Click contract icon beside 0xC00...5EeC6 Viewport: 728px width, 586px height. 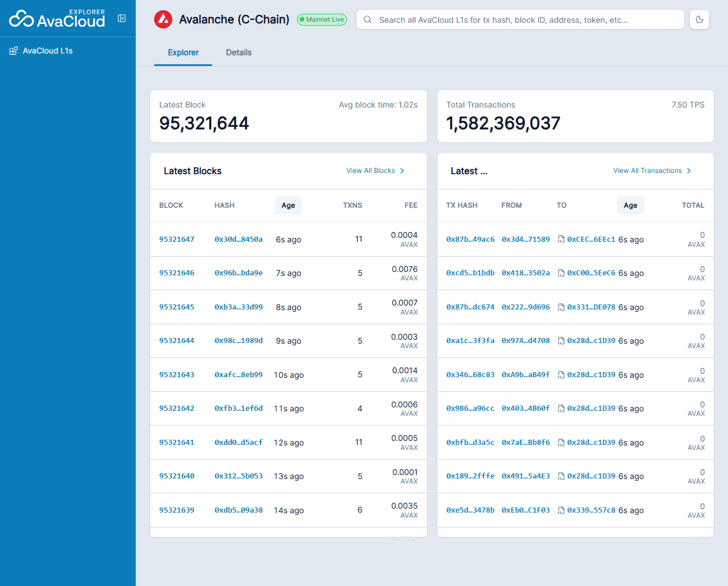561,273
